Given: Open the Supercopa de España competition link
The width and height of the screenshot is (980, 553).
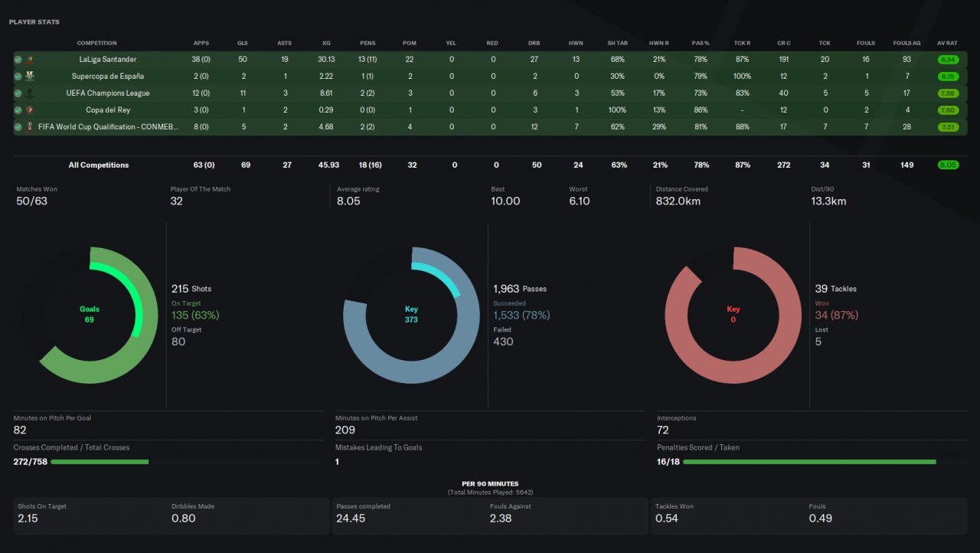Looking at the screenshot, I should click(108, 76).
